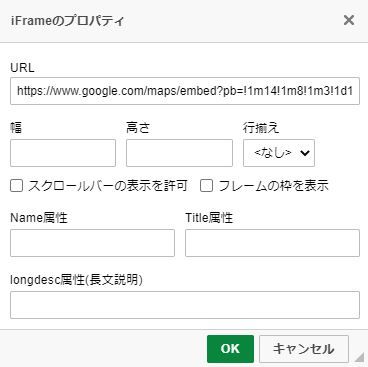Focus the longdesc属性 input field
The width and height of the screenshot is (368, 367).
[185, 305]
